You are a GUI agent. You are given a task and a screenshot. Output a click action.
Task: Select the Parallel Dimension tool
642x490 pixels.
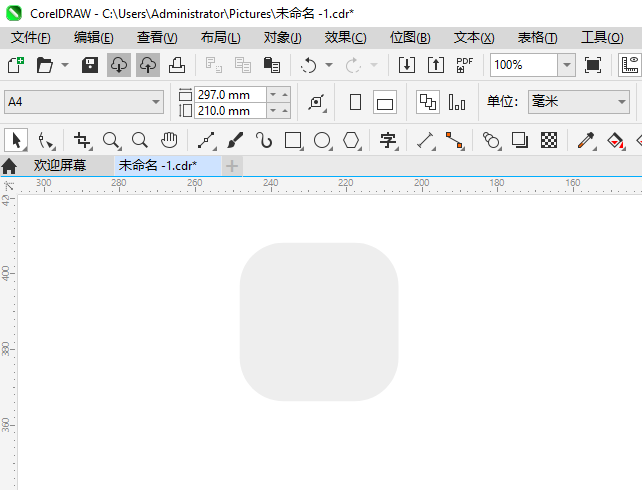425,140
